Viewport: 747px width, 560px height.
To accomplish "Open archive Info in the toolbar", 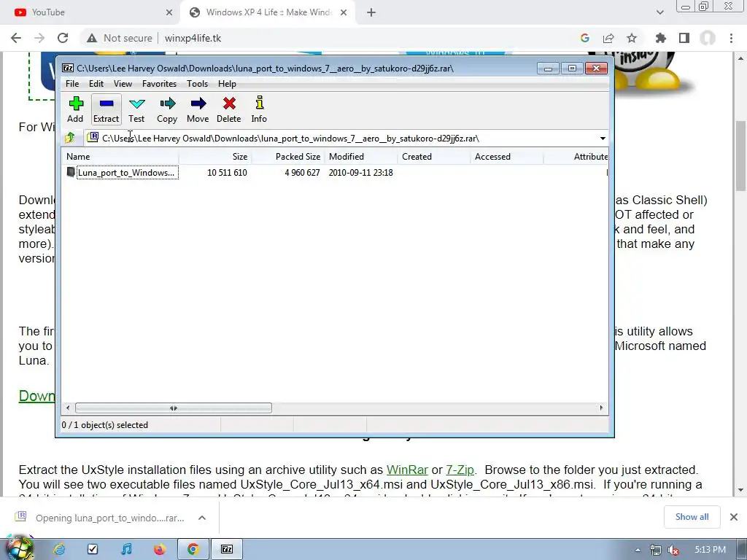I will (259, 109).
